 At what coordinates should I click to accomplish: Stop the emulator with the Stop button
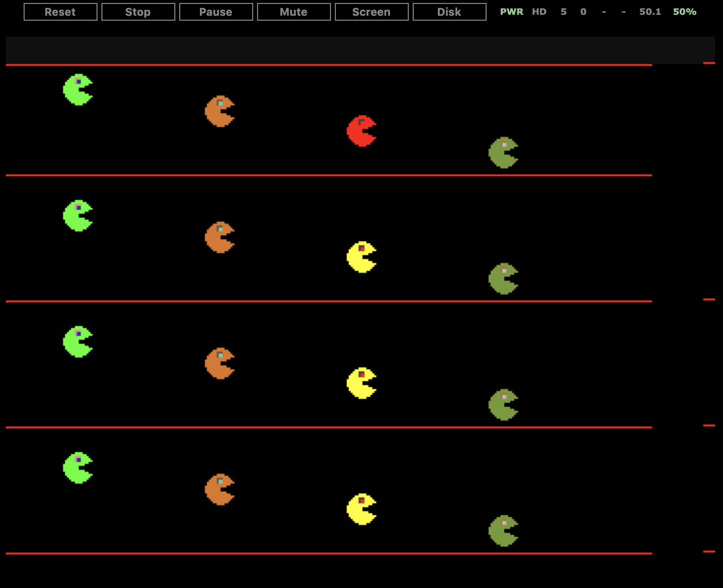tap(138, 12)
